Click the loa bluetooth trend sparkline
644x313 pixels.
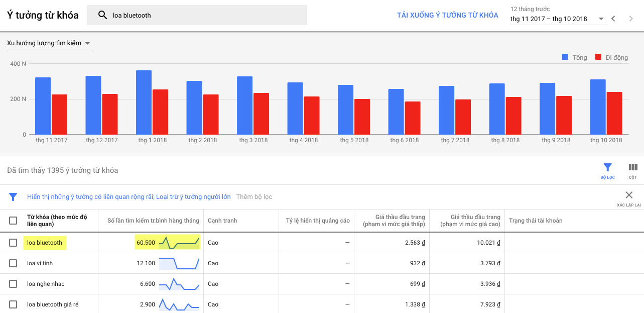179,243
